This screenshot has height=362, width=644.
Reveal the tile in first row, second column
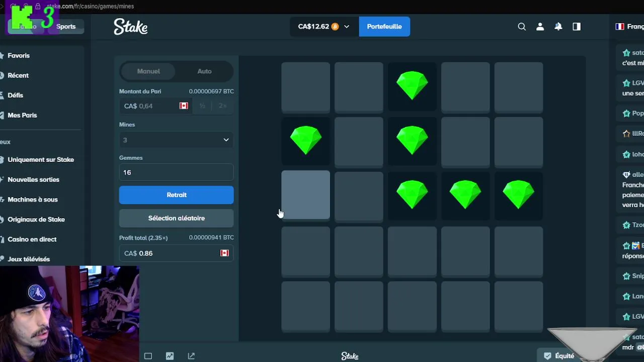click(359, 86)
